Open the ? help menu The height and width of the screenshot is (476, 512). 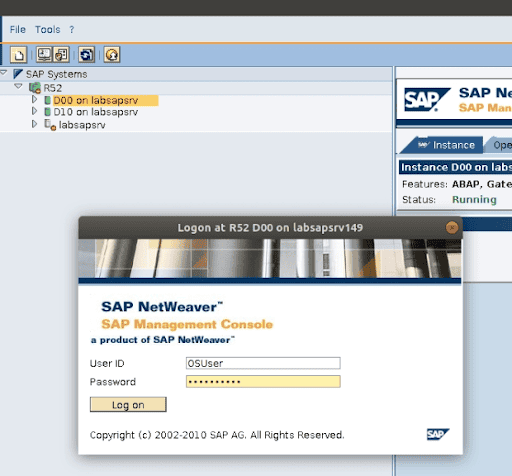(72, 30)
